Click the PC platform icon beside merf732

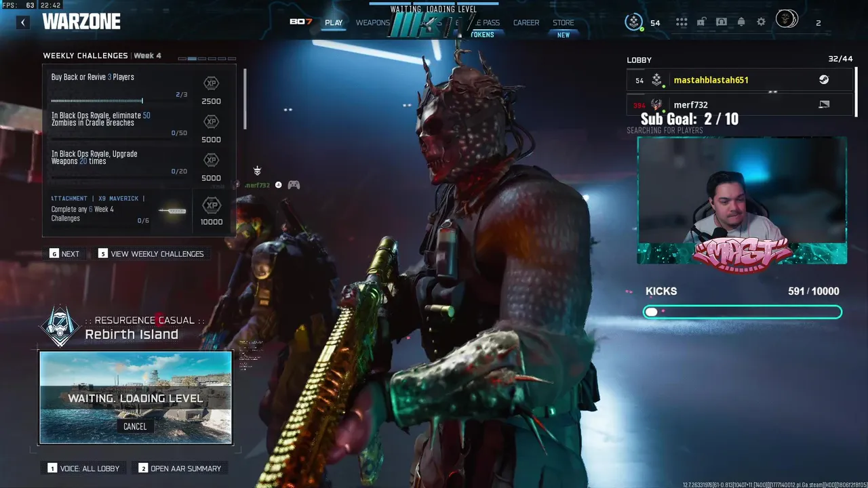tap(824, 104)
